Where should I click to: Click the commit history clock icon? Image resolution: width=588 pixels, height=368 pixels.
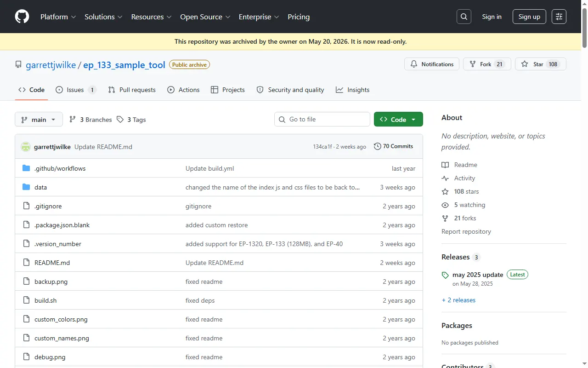click(378, 146)
